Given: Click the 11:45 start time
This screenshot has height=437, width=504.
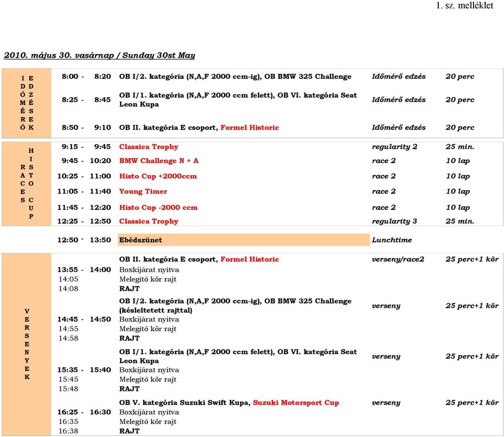Looking at the screenshot, I should [68, 207].
